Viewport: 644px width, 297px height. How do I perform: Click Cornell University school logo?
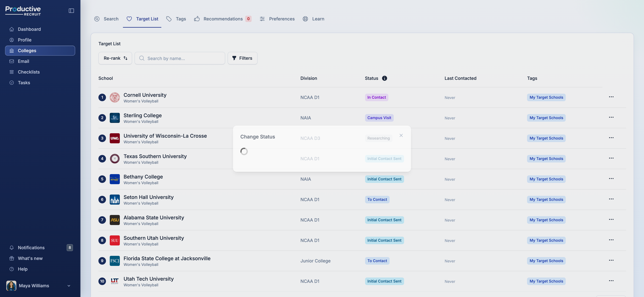coord(115,97)
